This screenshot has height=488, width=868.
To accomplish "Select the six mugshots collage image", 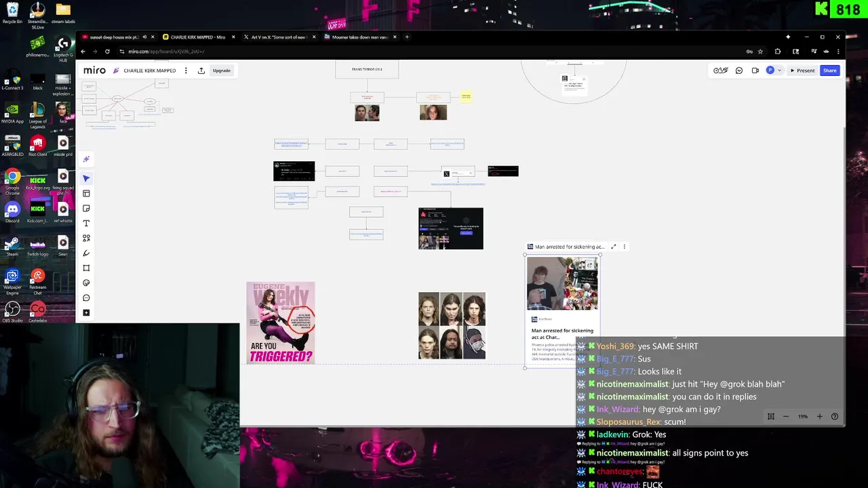I will [x=452, y=326].
